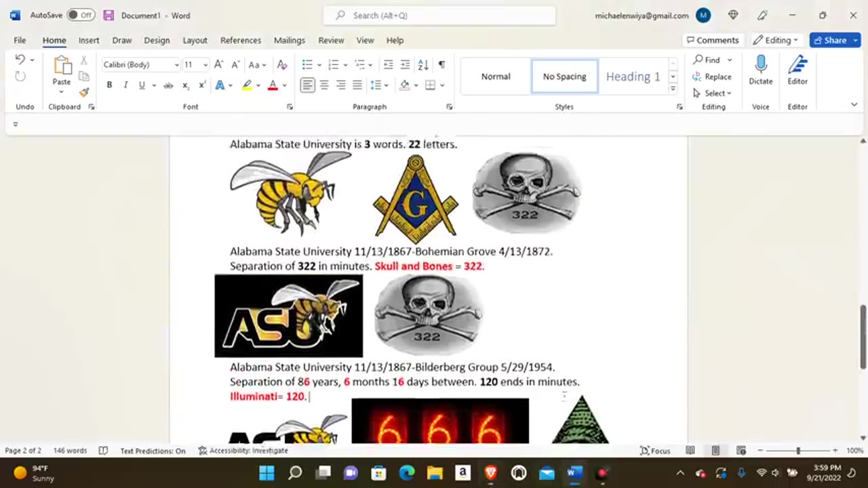Expand bullet list style options
868x488 pixels.
[319, 65]
